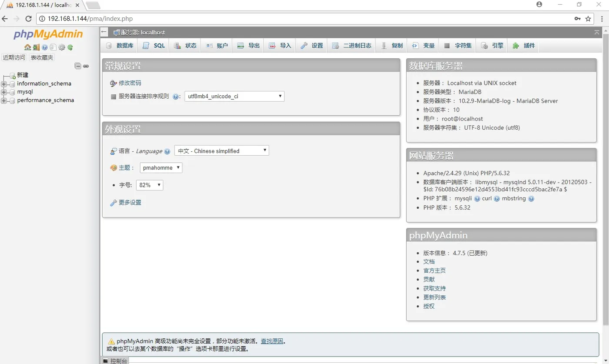Open the 复制 (Replication) tab

[x=392, y=46]
